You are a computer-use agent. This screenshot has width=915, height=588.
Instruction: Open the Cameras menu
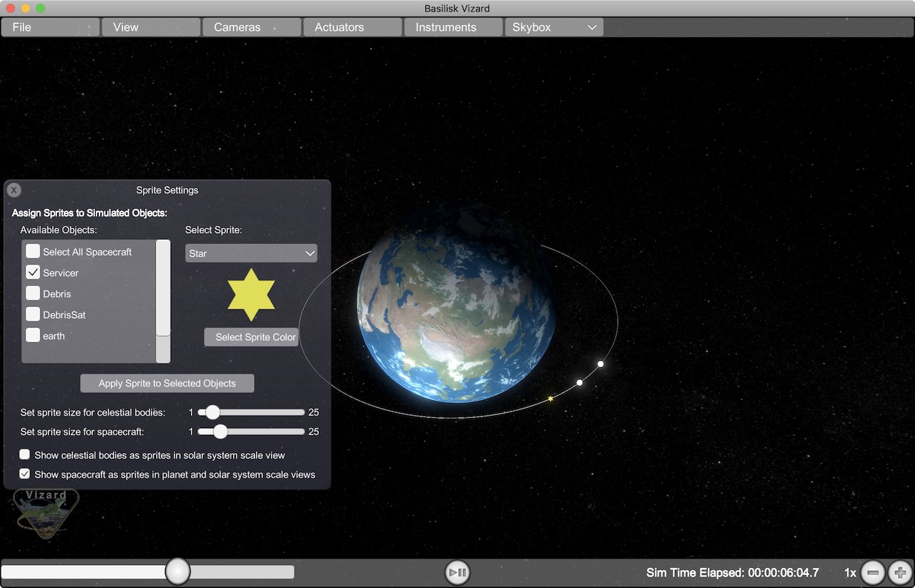point(251,27)
